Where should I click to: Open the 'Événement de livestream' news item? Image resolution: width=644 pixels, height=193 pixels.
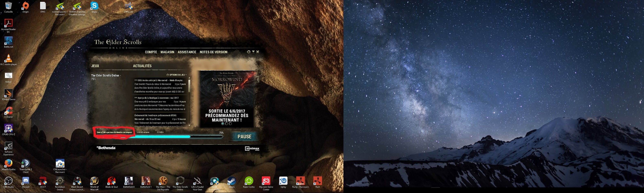160,121
